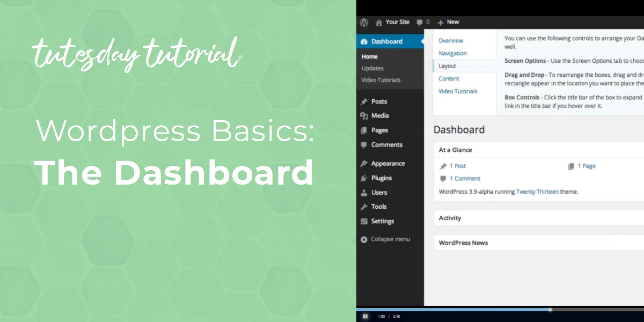Click the Tools wrench icon in sidebar
The width and height of the screenshot is (644, 322).
click(364, 207)
